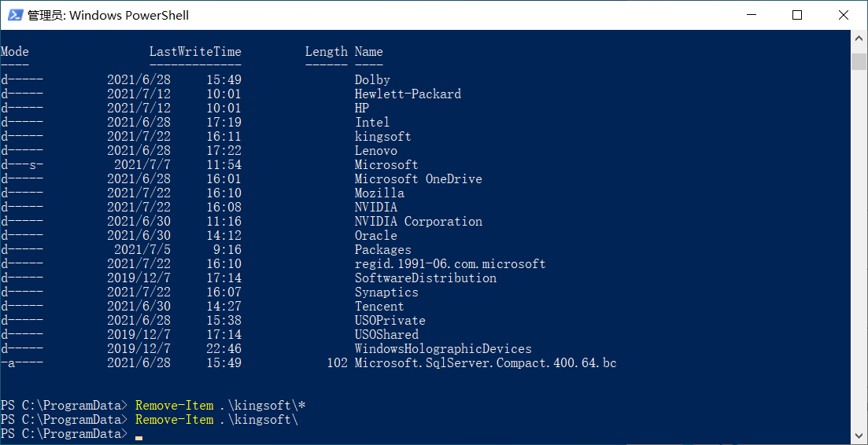Click the Remove-Item .\kingsoft\ command without asterisk
Image resolution: width=868 pixels, height=445 pixels.
pos(217,420)
